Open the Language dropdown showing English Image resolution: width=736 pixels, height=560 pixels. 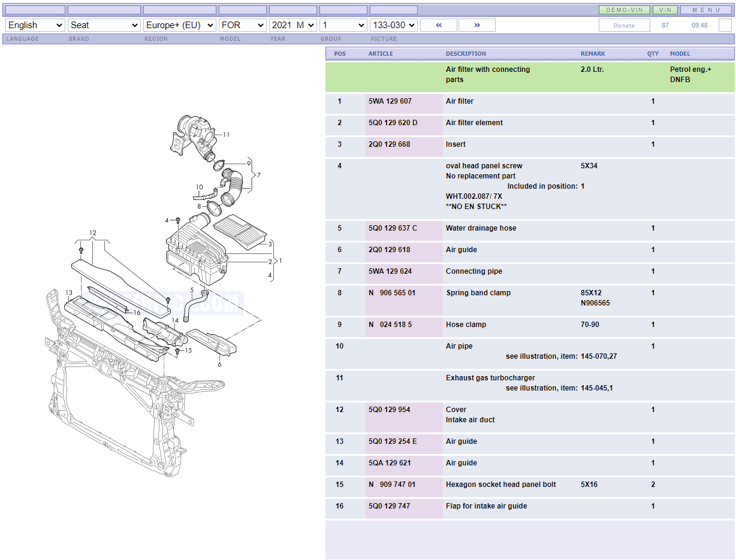(x=35, y=25)
